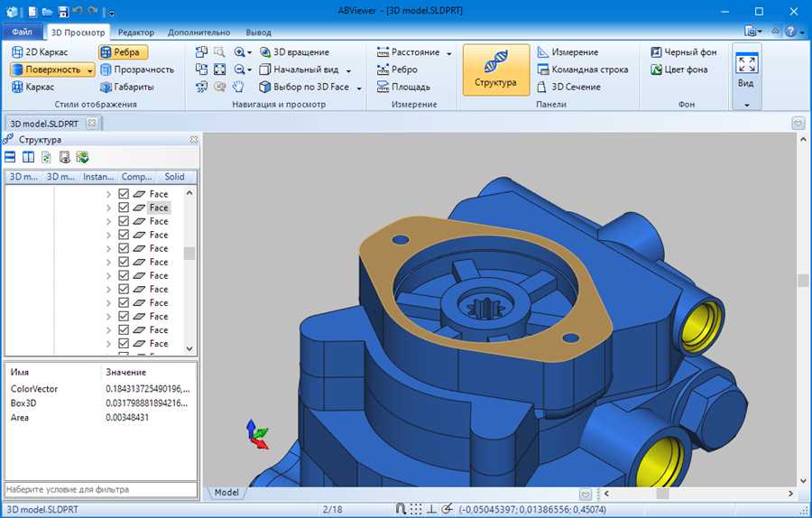Uncheck the first Face checkbox in tree
Screen dimensions: 812x518
point(124,194)
